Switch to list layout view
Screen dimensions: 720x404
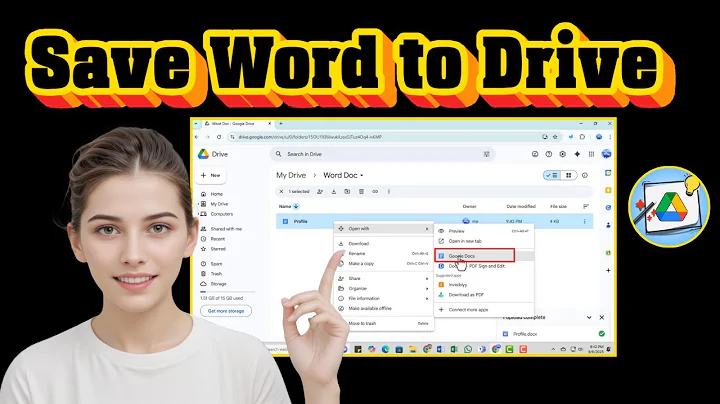coord(552,175)
